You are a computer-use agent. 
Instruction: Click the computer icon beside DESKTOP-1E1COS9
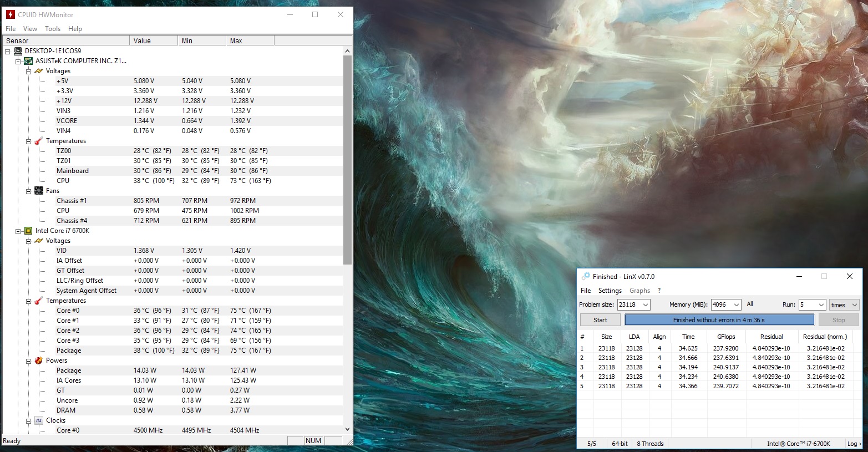[18, 51]
